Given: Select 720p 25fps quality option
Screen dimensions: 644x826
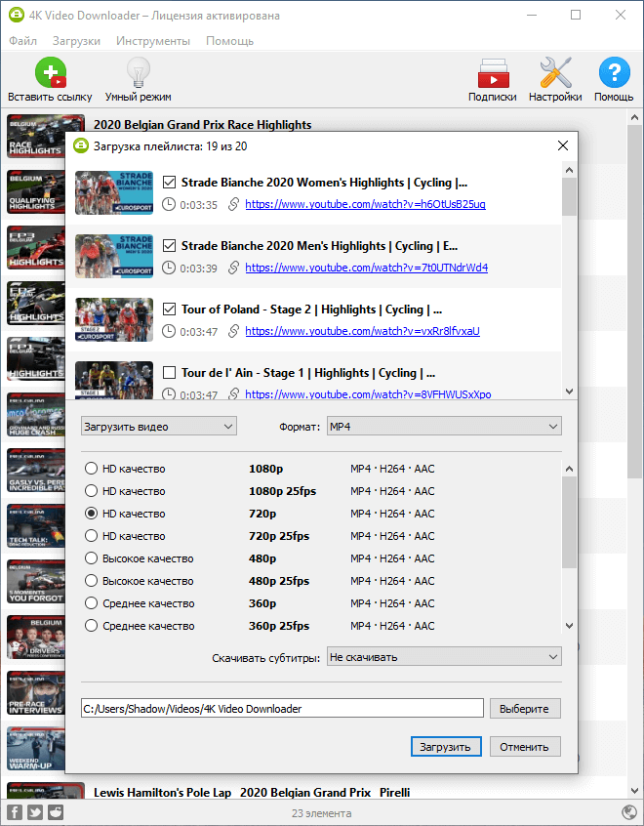Looking at the screenshot, I should [91, 536].
